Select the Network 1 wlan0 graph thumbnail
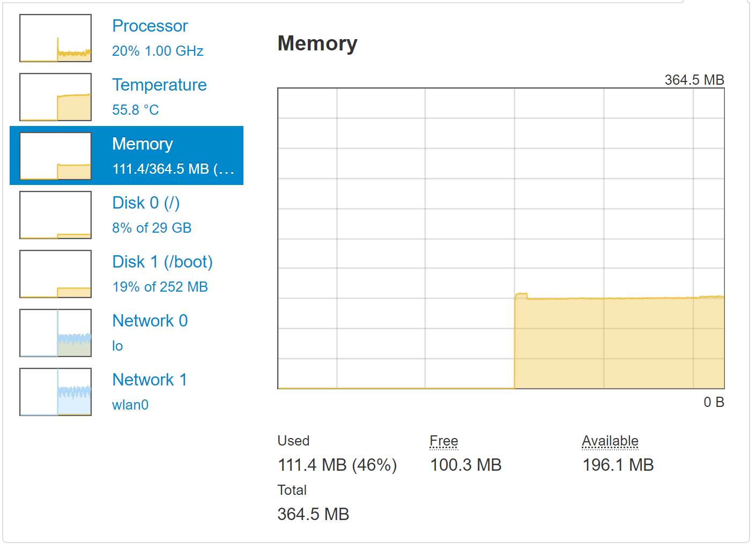Viewport: 756px width, 549px height. [55, 392]
